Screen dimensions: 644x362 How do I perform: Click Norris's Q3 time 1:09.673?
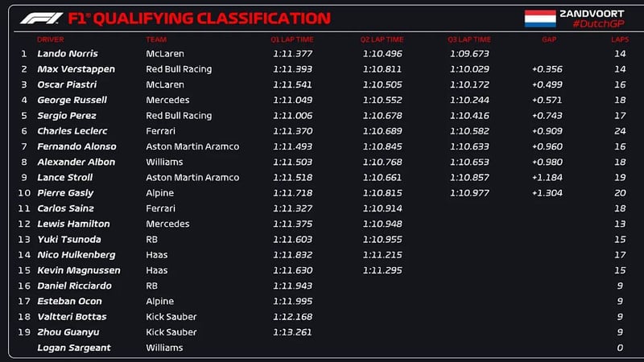[469, 54]
